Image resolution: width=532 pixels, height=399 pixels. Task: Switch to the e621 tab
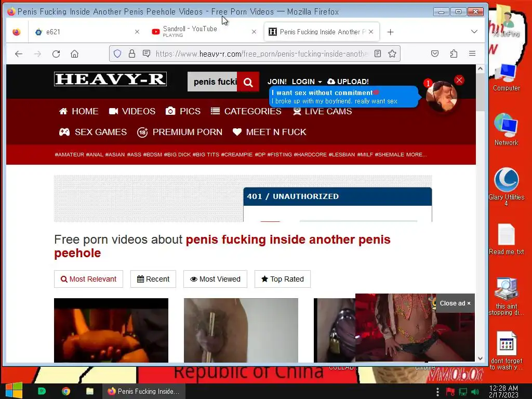87,32
